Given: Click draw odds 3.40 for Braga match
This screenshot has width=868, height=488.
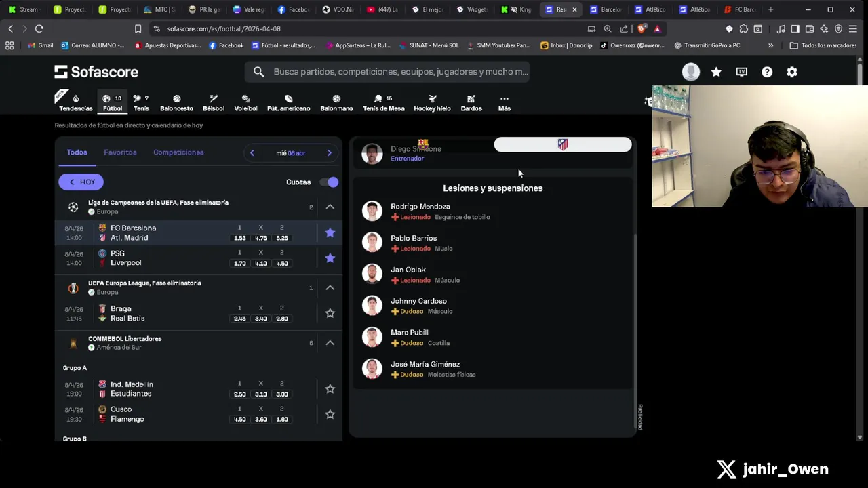Looking at the screenshot, I should (260, 319).
